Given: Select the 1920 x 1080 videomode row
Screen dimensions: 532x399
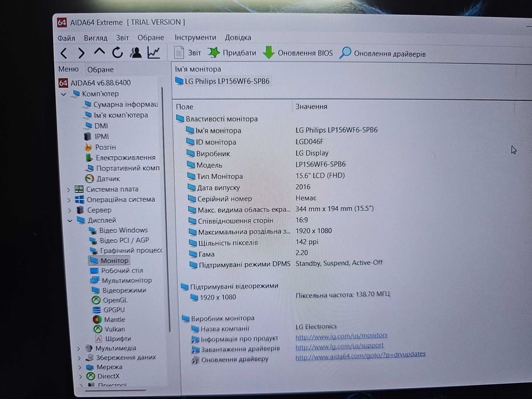Looking at the screenshot, I should pos(290,296).
